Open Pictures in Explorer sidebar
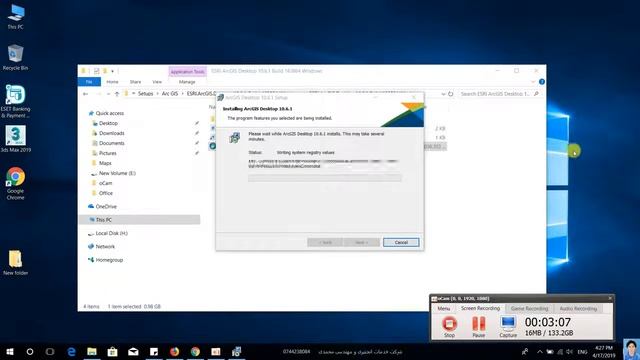640x360 pixels. pos(107,153)
